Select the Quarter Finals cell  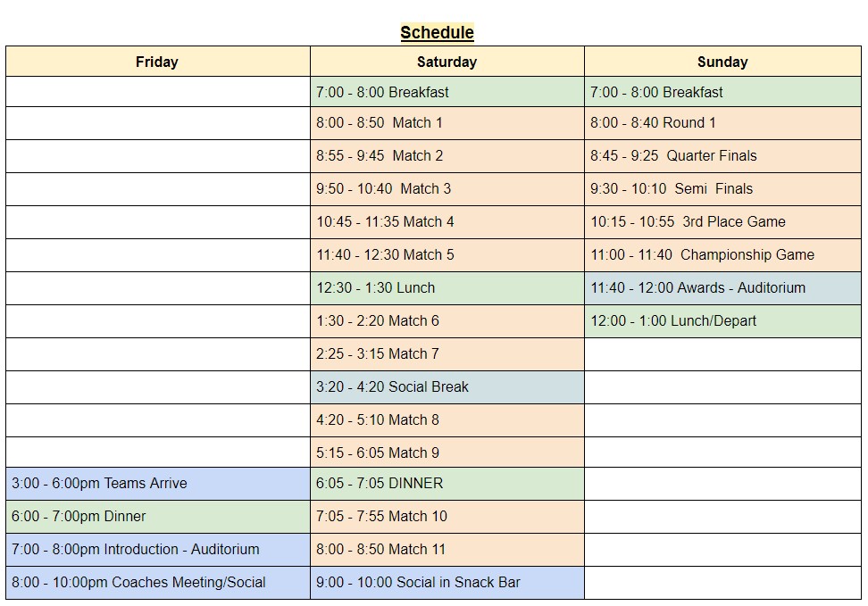(723, 156)
